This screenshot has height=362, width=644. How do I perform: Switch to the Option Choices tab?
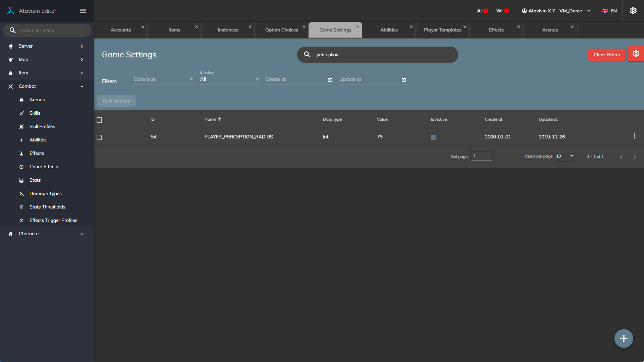(281, 30)
